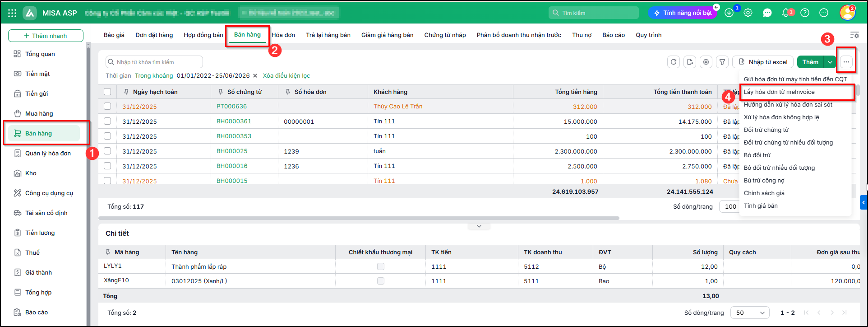Click the refresh icon in the sales toolbar
The image size is (868, 327).
[x=674, y=62]
